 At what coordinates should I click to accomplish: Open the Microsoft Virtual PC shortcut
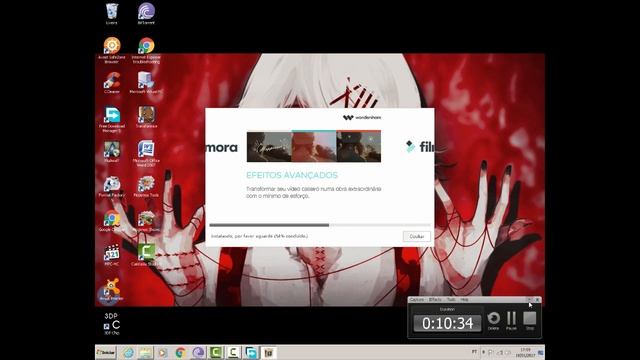pyautogui.click(x=146, y=83)
